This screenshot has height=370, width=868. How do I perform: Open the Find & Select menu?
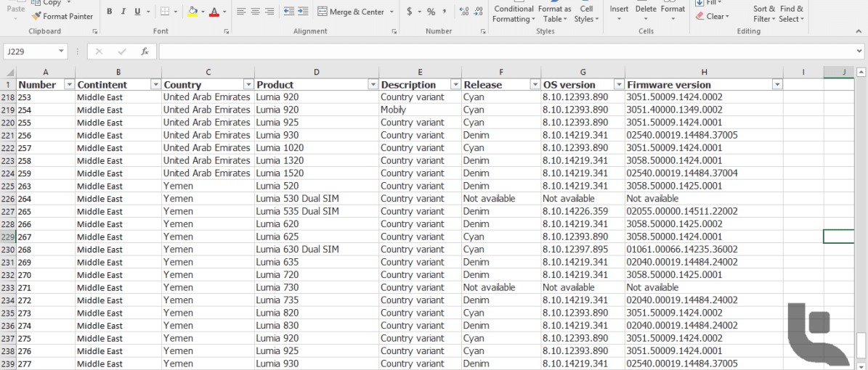792,13
